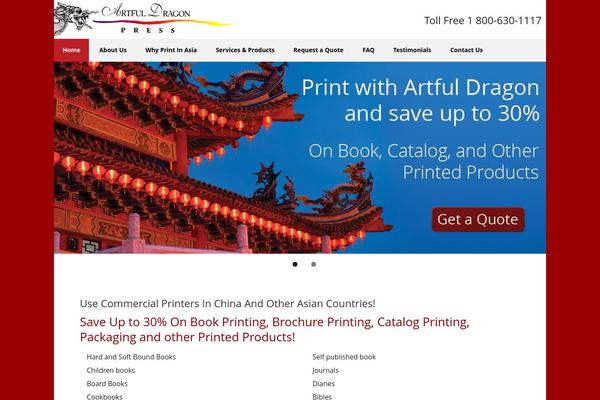
Task: Click the 'Children books' list item
Action: 111,370
